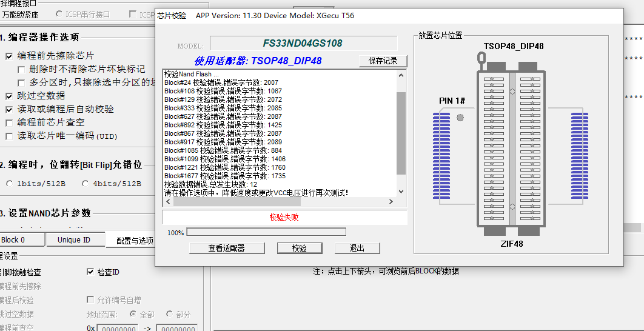Click the 保存记录 button
Screen dimensions: 644x331
[x=383, y=61]
